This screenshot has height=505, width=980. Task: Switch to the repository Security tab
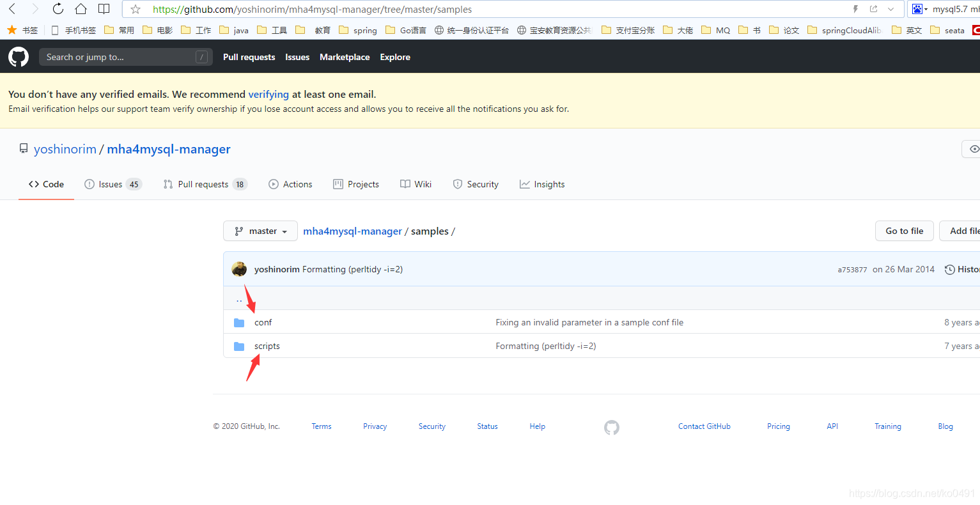click(476, 184)
